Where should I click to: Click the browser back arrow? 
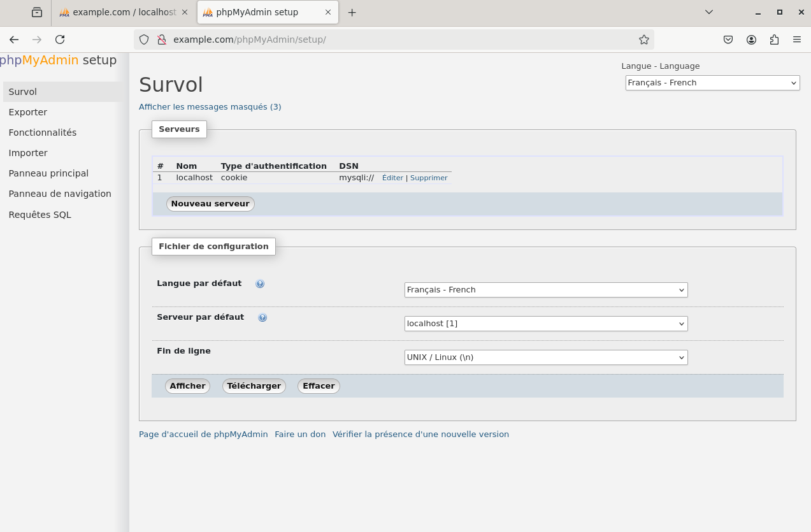click(14, 40)
